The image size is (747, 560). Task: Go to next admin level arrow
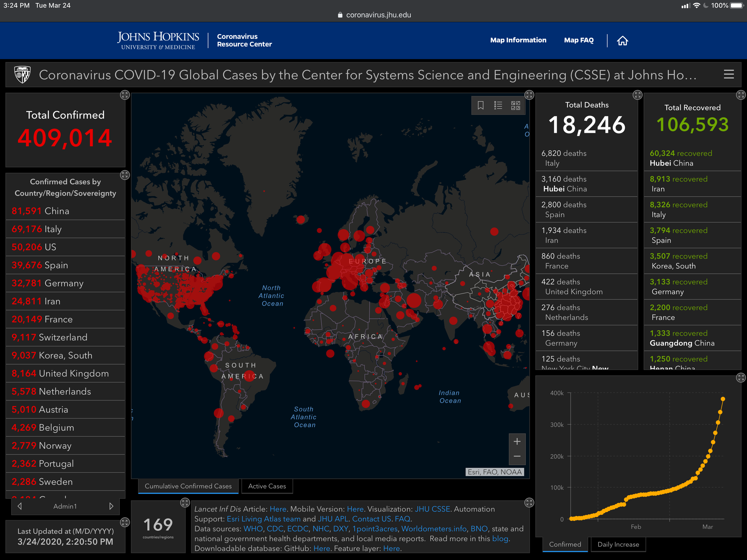pyautogui.click(x=111, y=506)
